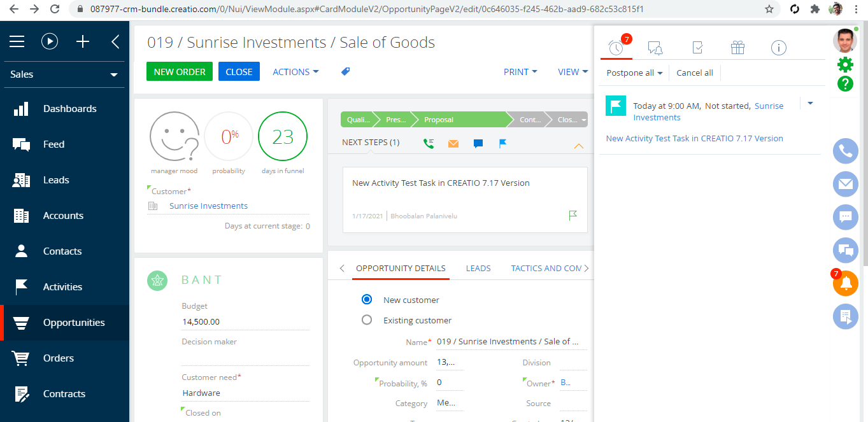Open anniversaries gift tab in panel
868x422 pixels.
pos(737,48)
